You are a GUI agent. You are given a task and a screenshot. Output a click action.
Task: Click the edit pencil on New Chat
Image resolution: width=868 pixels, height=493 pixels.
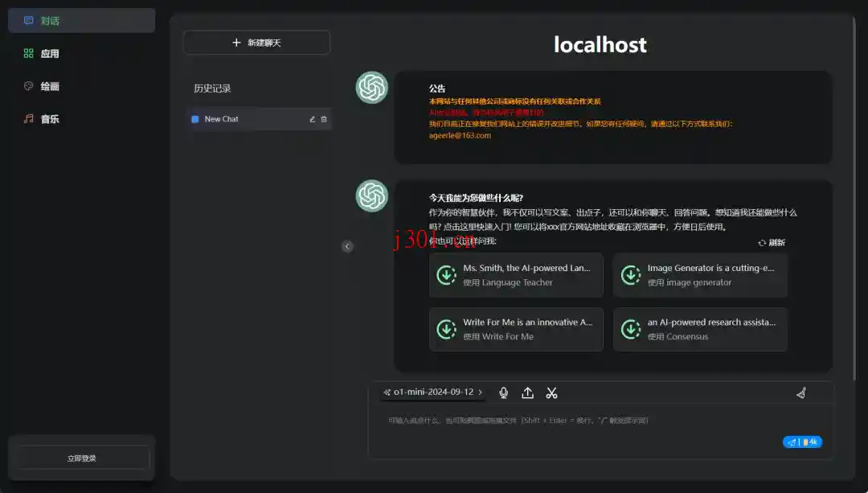313,118
